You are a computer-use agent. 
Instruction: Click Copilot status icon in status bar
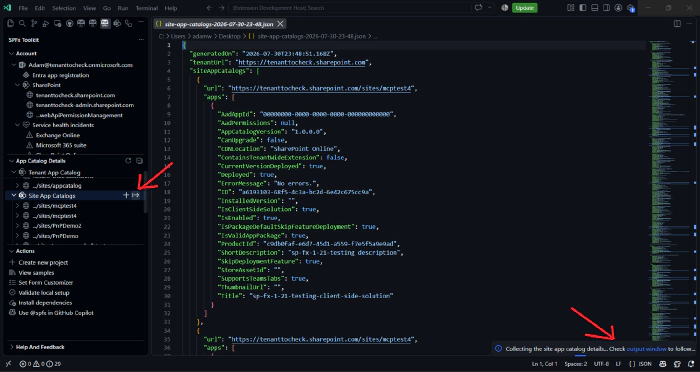tap(662, 364)
